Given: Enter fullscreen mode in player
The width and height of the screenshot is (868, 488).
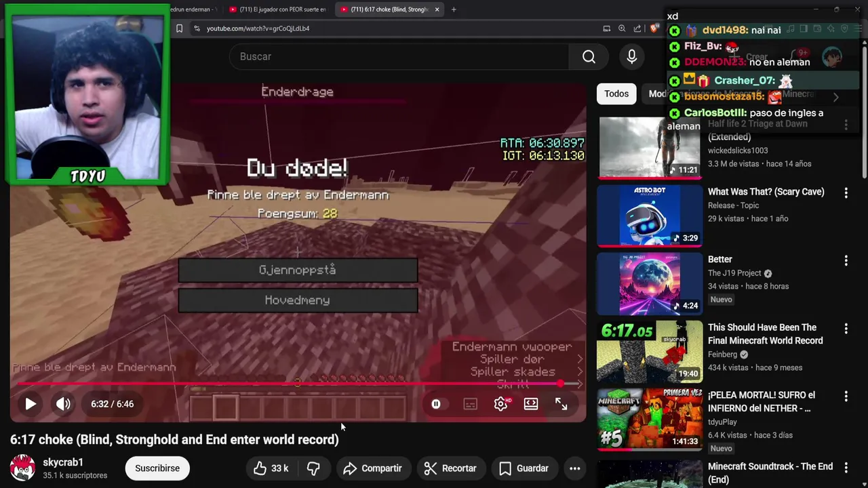Looking at the screenshot, I should (561, 404).
